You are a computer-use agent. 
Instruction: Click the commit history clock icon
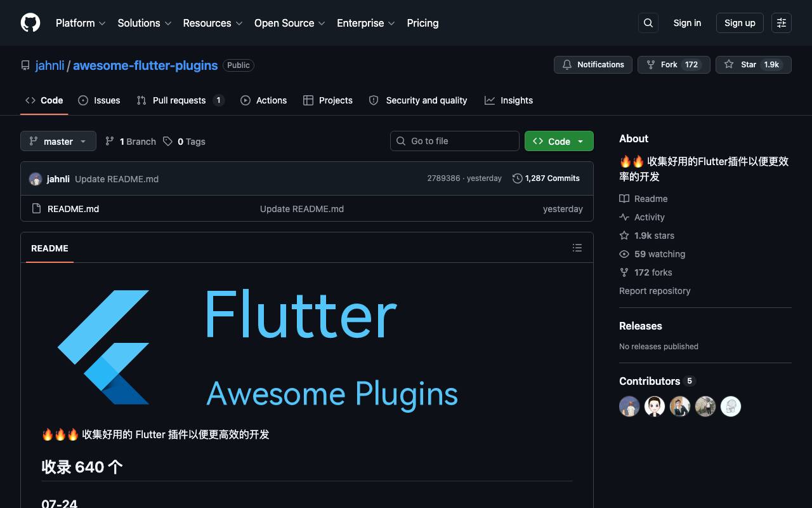click(x=518, y=178)
